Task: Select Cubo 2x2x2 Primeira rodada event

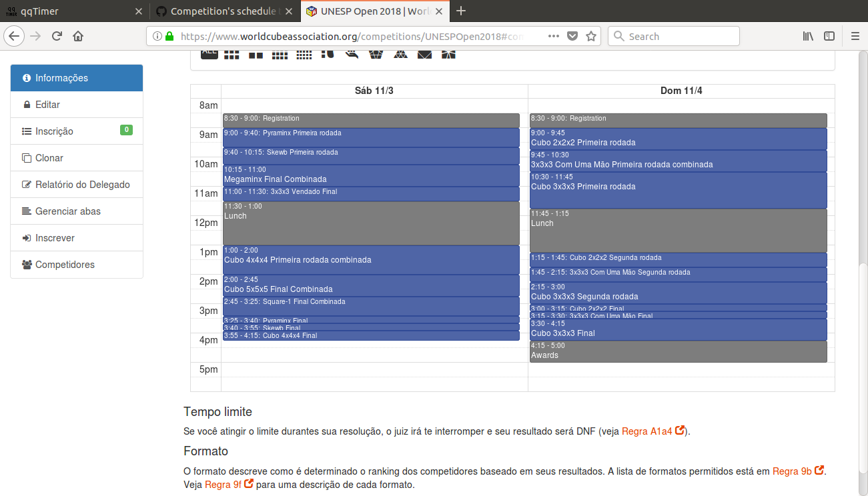Action: (679, 139)
